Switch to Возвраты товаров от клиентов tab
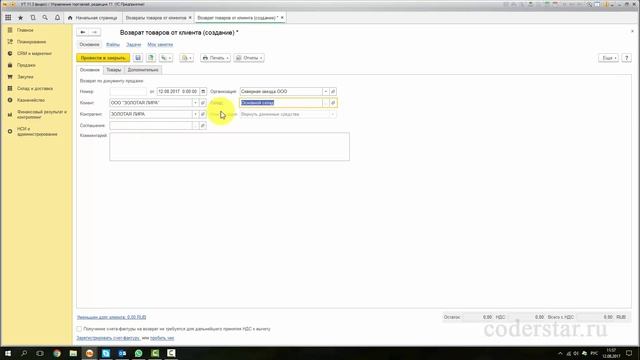 156,18
